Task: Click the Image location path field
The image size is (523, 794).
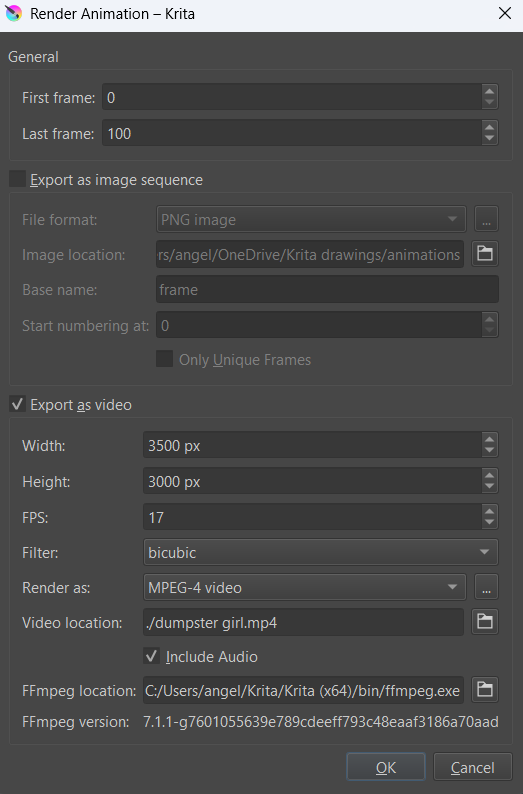Action: point(310,254)
